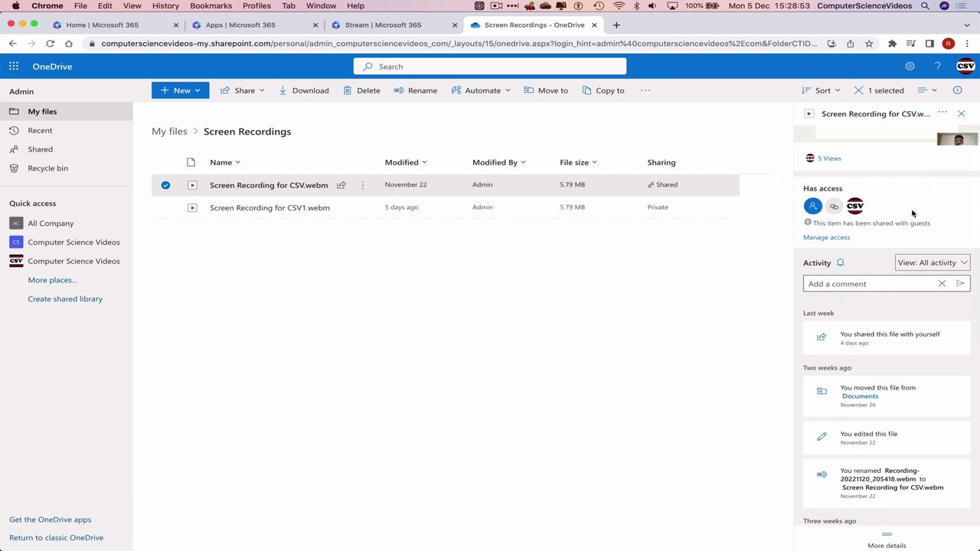Click the link icon under Has access
980x551 pixels.
834,206
